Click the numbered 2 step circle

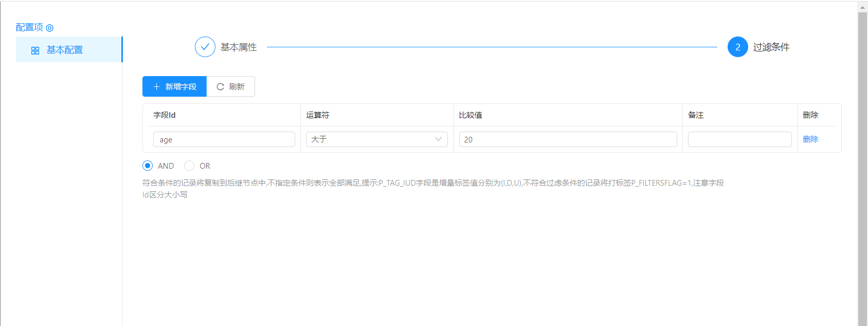pos(737,47)
